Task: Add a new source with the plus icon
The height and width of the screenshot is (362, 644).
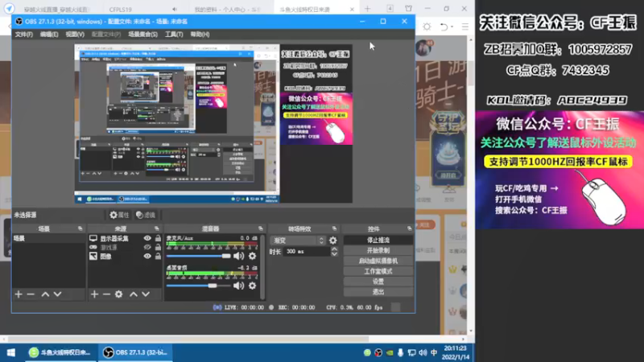Action: 94,294
